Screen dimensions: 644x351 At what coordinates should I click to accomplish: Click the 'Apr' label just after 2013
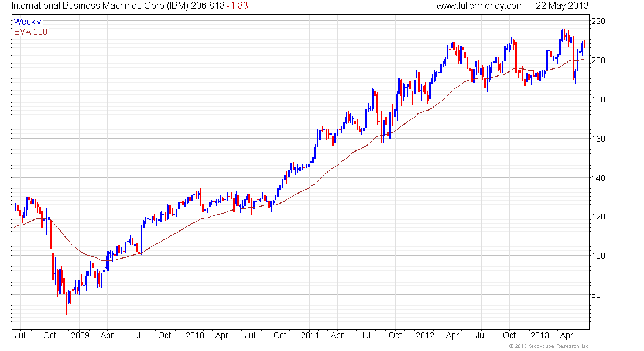pos(567,335)
